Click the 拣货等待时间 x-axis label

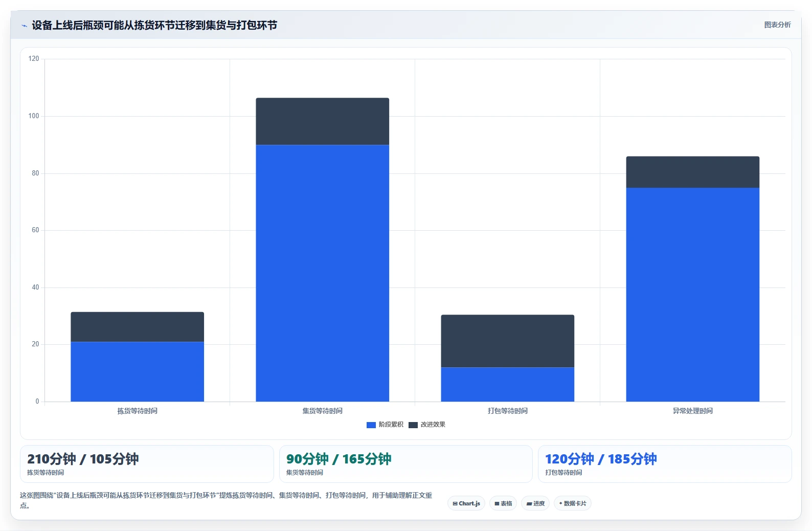(137, 411)
